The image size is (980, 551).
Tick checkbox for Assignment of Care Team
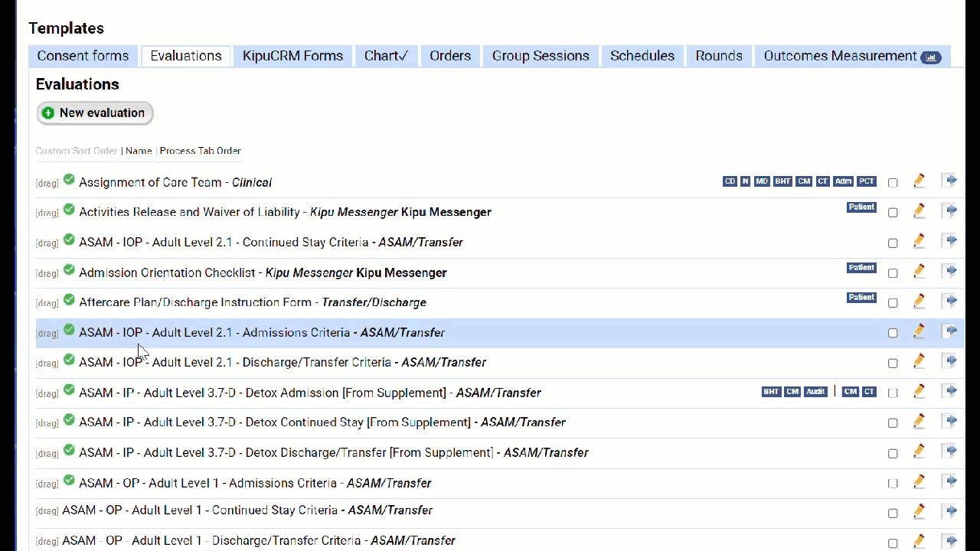pyautogui.click(x=893, y=183)
